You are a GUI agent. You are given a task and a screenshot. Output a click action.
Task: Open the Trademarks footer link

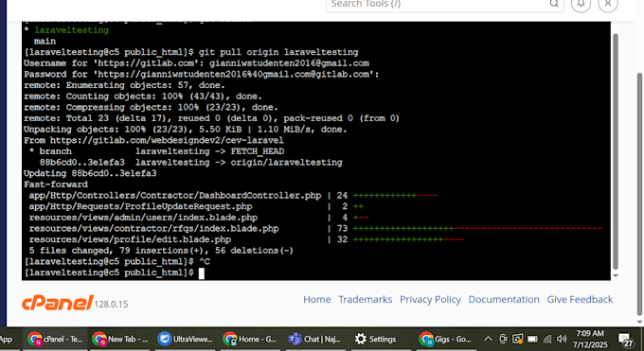pos(366,299)
